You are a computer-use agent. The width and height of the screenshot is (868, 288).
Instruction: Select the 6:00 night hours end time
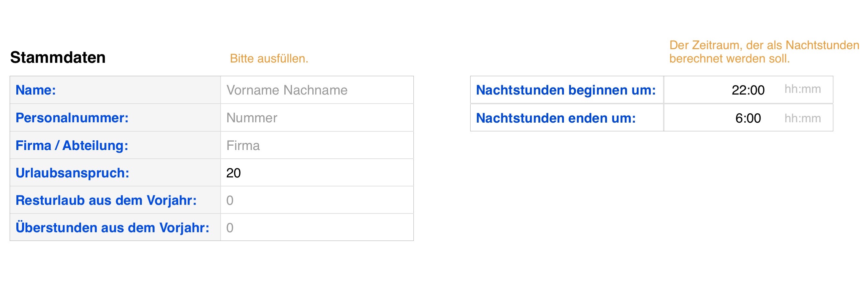(748, 118)
